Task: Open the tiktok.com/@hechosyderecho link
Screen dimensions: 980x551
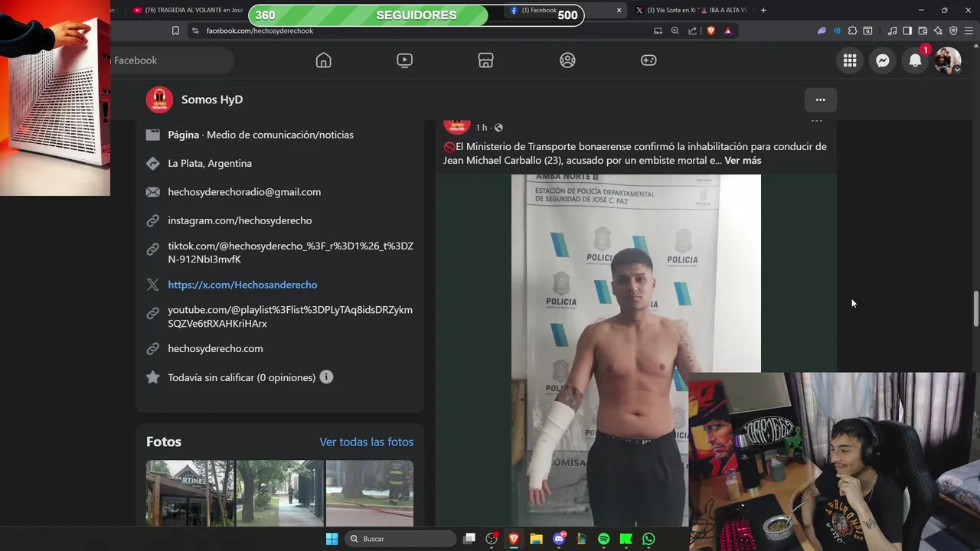Action: [x=290, y=253]
